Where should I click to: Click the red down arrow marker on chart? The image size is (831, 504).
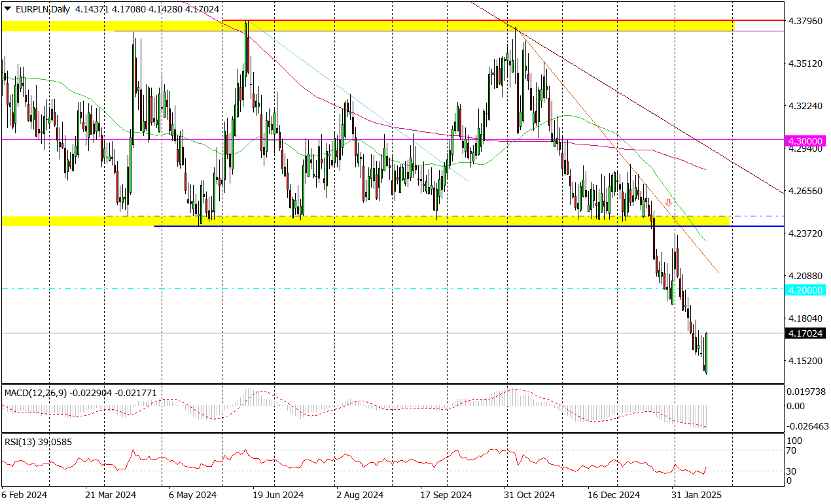[x=668, y=203]
